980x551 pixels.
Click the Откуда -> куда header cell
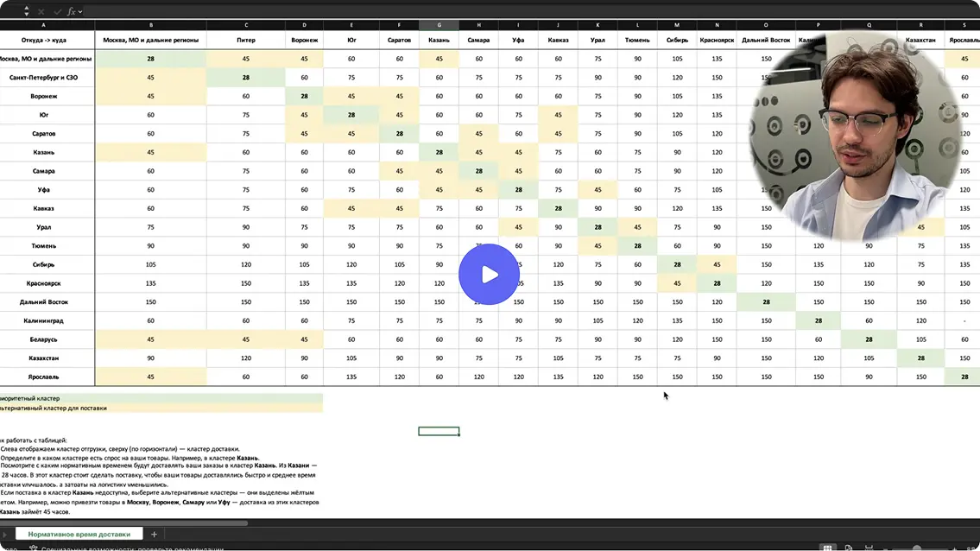(x=43, y=40)
